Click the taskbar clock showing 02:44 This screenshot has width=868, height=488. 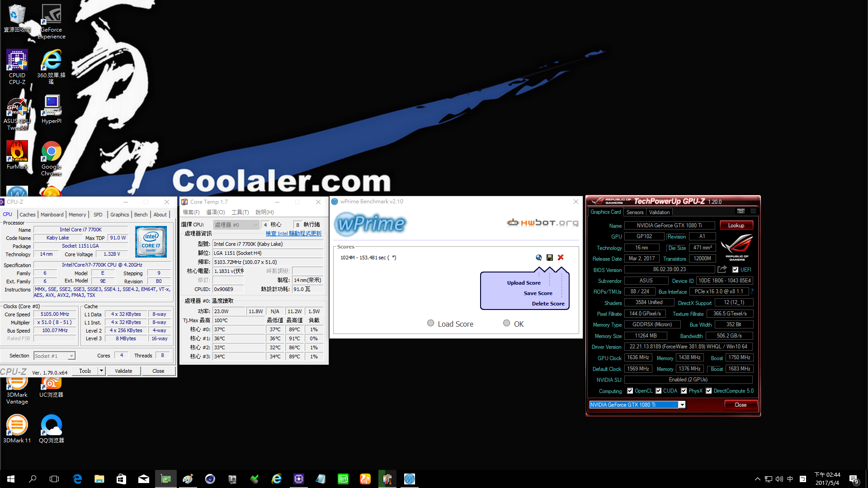coord(827,479)
